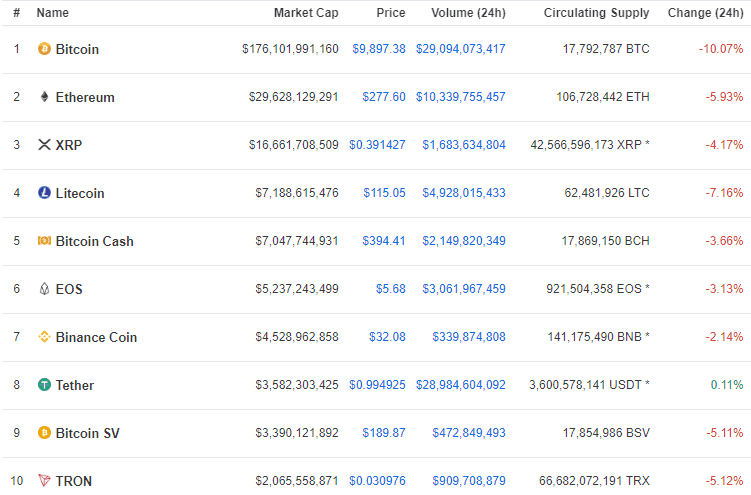Viewport: 751px width, 495px height.
Task: Click XRP price $0.391427
Action: point(377,145)
